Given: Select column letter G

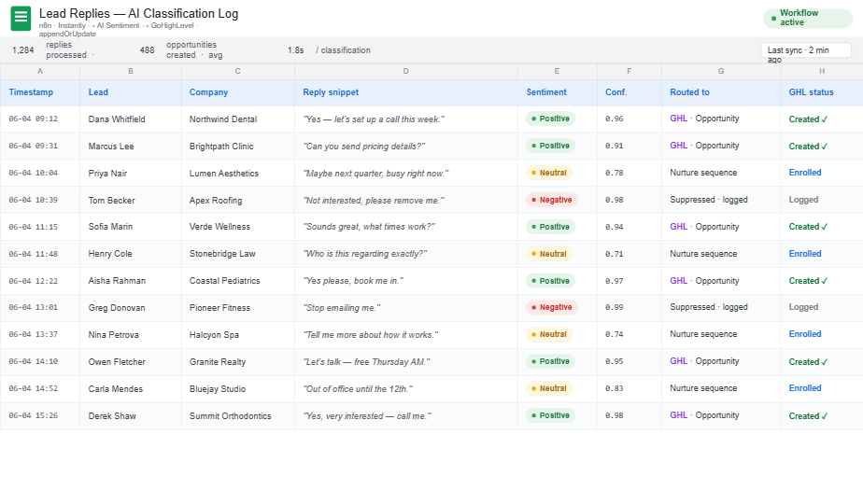Looking at the screenshot, I should [720, 72].
